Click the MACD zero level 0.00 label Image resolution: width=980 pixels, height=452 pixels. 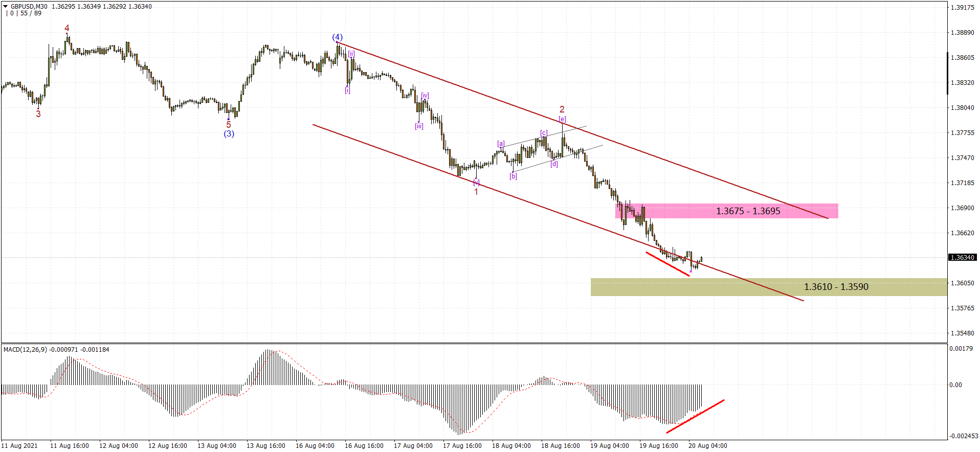[956, 385]
